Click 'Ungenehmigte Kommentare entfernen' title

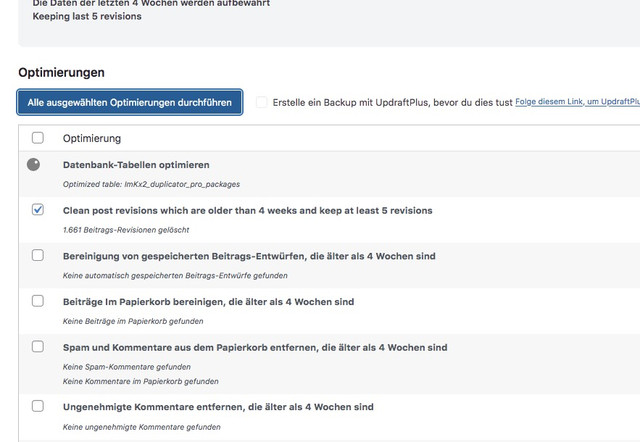coord(218,407)
